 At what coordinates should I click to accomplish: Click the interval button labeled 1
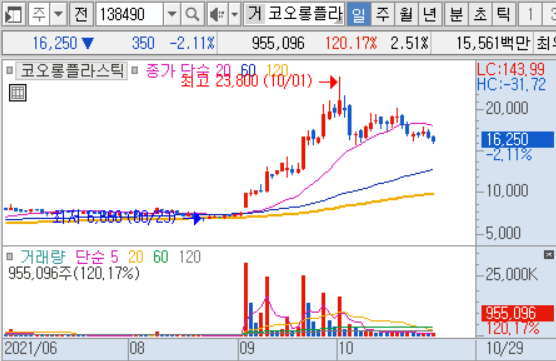click(x=530, y=14)
